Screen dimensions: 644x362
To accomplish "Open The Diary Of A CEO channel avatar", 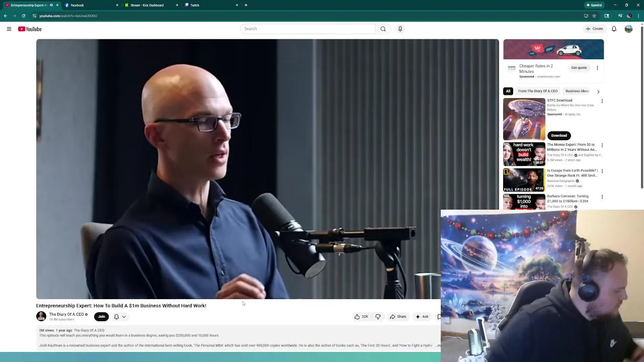I will 41,316.
